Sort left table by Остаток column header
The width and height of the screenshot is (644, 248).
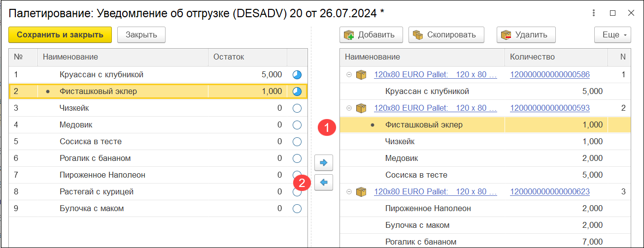point(247,57)
